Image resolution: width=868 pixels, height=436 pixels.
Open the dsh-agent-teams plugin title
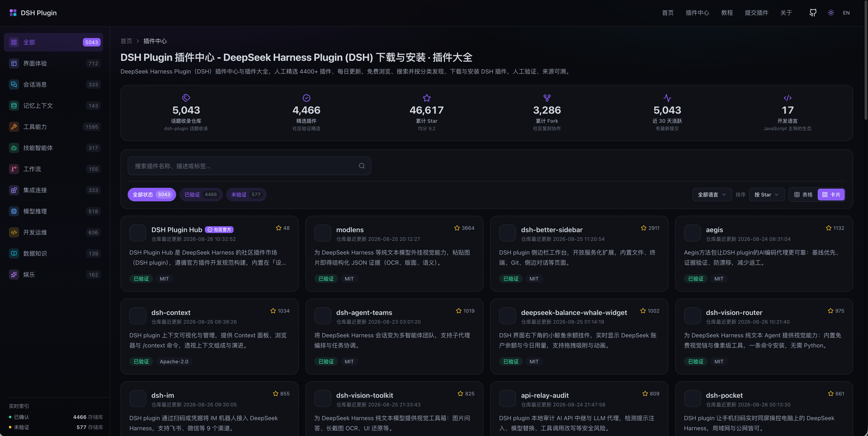[364, 312]
